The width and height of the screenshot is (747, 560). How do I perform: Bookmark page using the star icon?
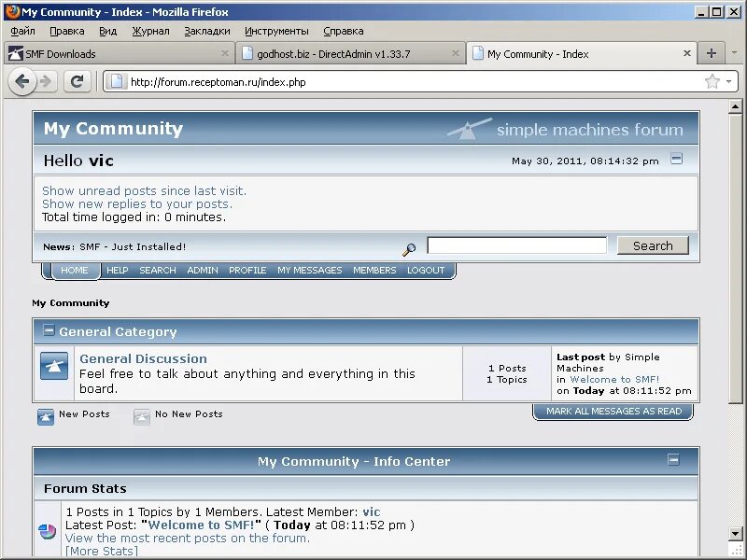point(712,81)
